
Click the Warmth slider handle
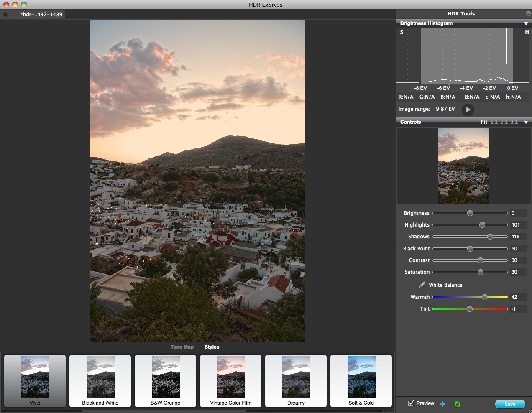click(x=485, y=297)
